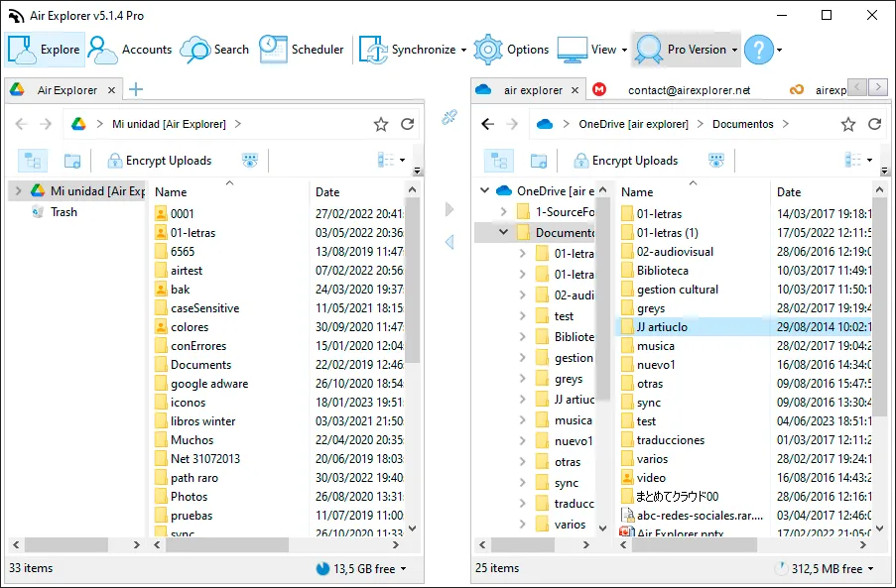The image size is (896, 588).
Task: Create a new folder in the right pane
Action: click(539, 161)
